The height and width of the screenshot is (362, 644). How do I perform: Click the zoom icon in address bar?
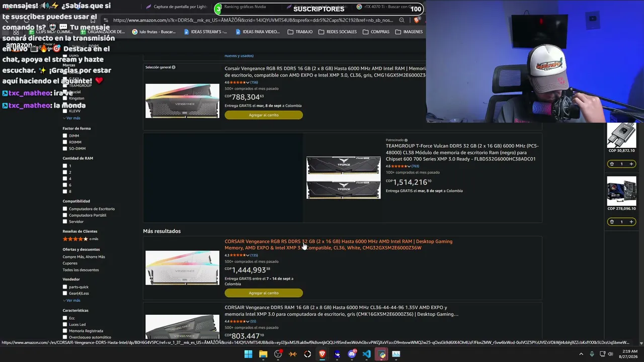(x=401, y=20)
